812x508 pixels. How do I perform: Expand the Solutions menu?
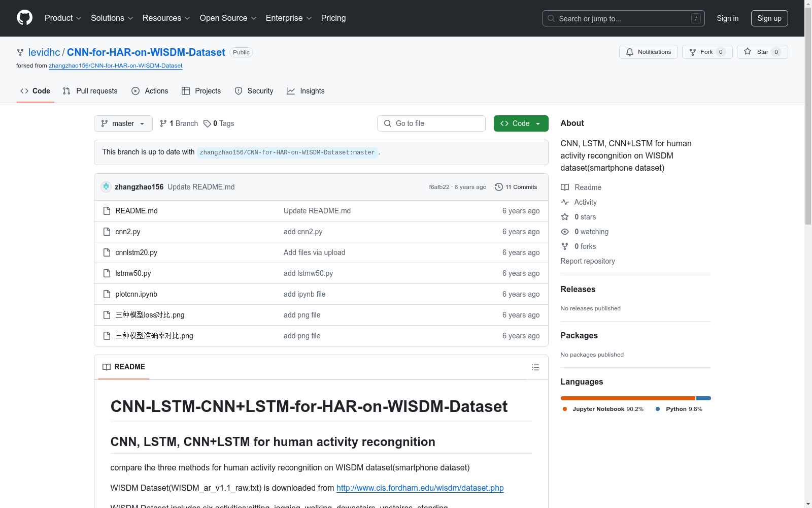tap(112, 18)
